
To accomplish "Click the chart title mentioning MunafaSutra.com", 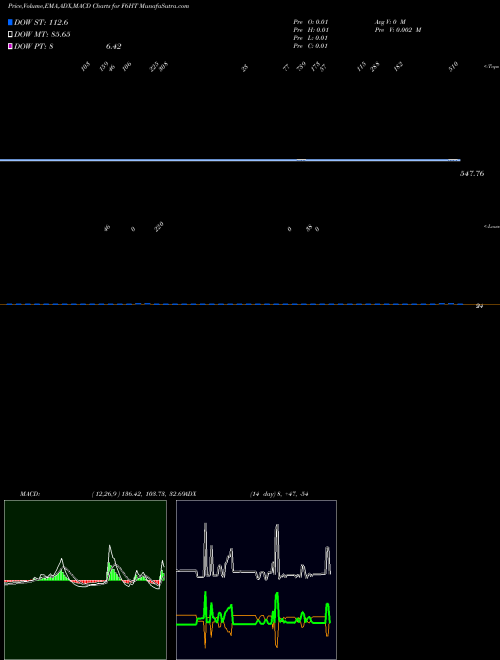I will coord(98,6).
